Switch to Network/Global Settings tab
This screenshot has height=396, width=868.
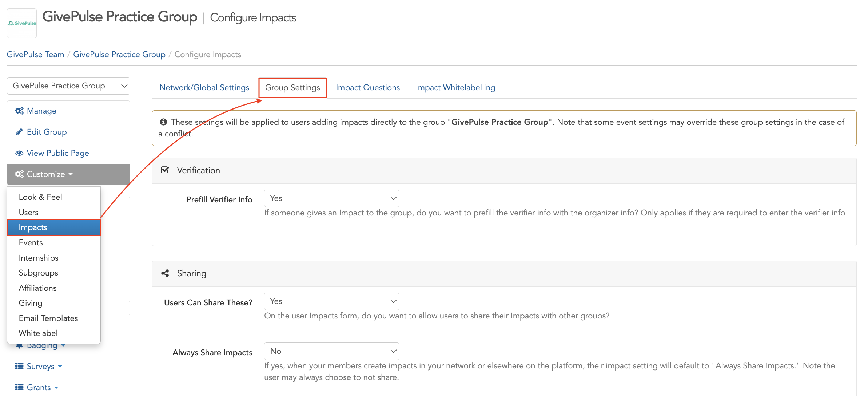click(x=204, y=88)
